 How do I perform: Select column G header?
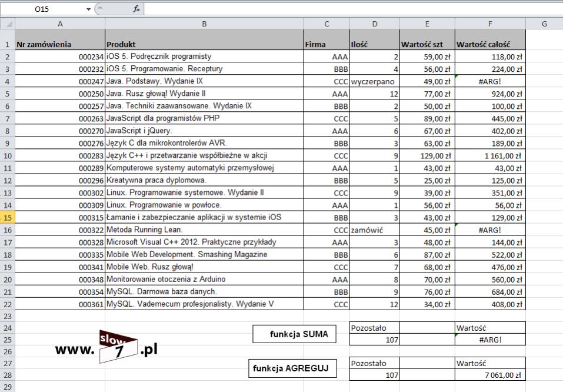[x=544, y=24]
